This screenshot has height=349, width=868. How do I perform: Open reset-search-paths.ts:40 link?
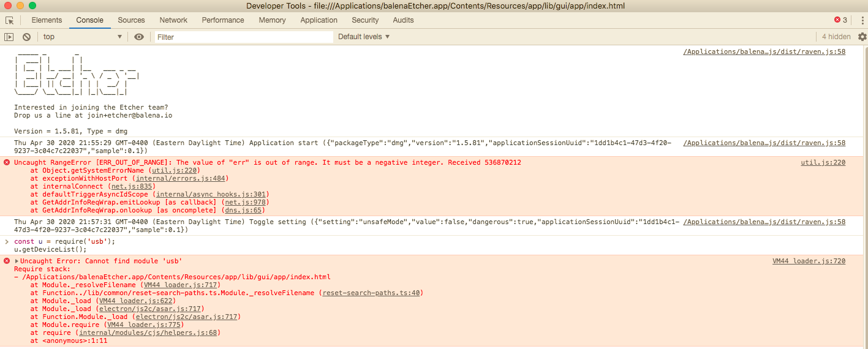[371, 293]
